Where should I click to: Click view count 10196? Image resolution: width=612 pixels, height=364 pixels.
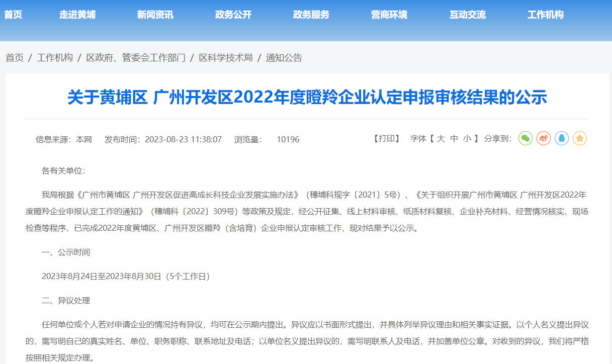click(x=288, y=139)
